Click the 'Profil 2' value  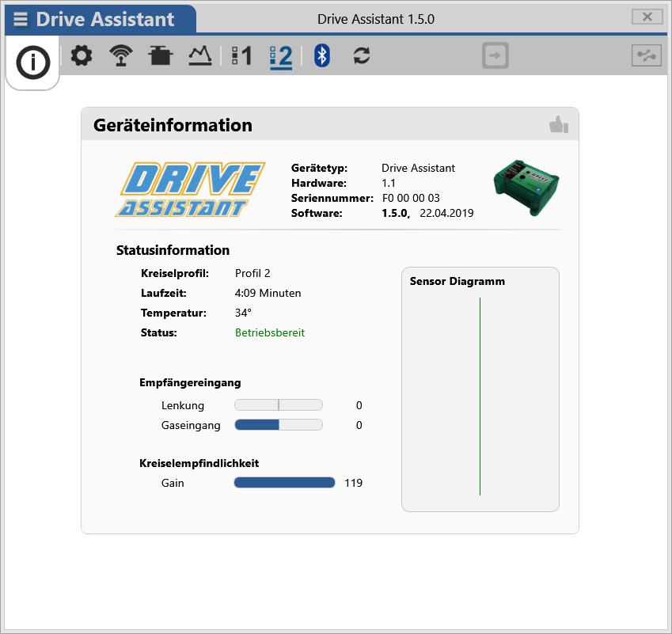252,274
